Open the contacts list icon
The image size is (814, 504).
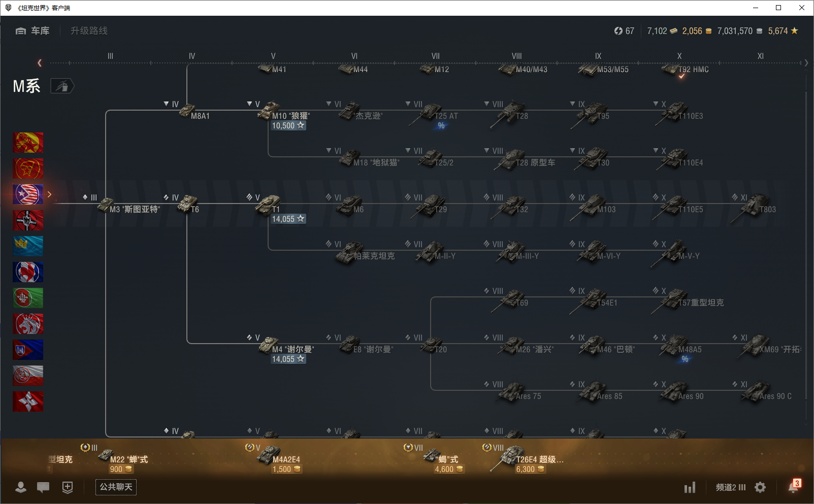tap(21, 487)
